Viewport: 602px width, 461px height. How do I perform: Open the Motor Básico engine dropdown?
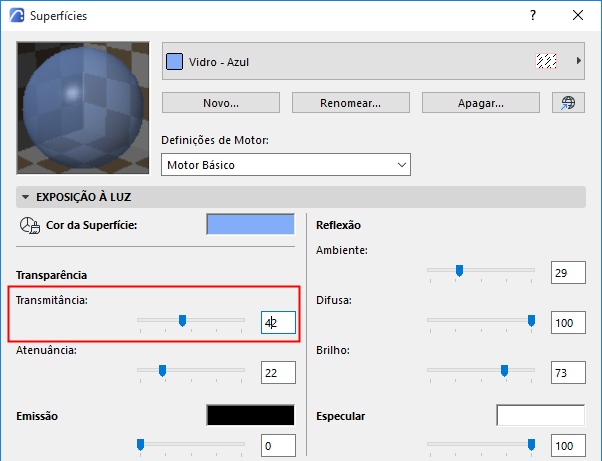click(286, 165)
